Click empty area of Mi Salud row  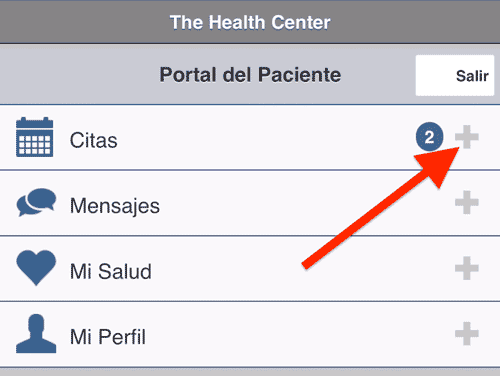click(x=233, y=269)
